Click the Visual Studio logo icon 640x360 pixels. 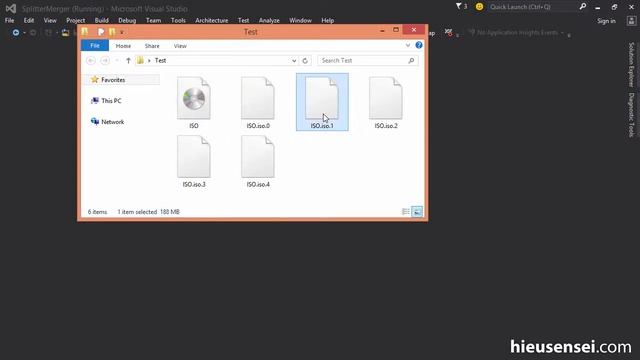click(11, 8)
